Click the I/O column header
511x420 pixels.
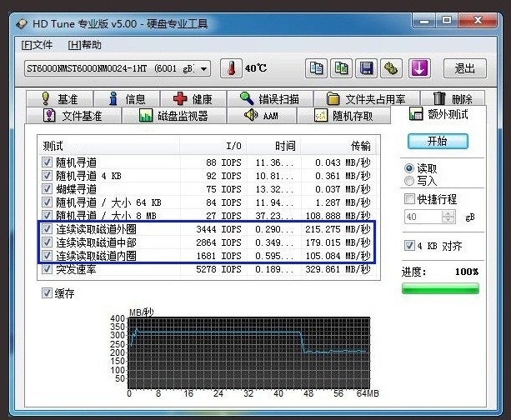(213, 146)
